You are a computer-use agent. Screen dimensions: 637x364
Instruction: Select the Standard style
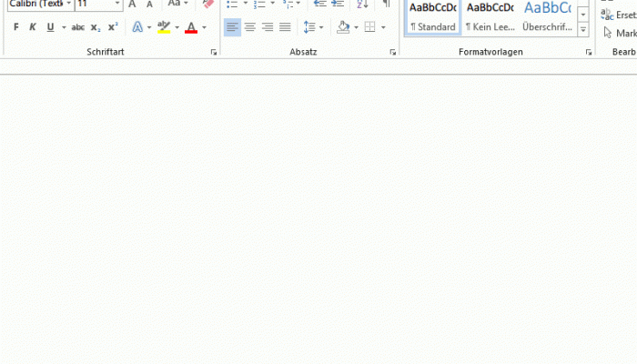(x=432, y=16)
